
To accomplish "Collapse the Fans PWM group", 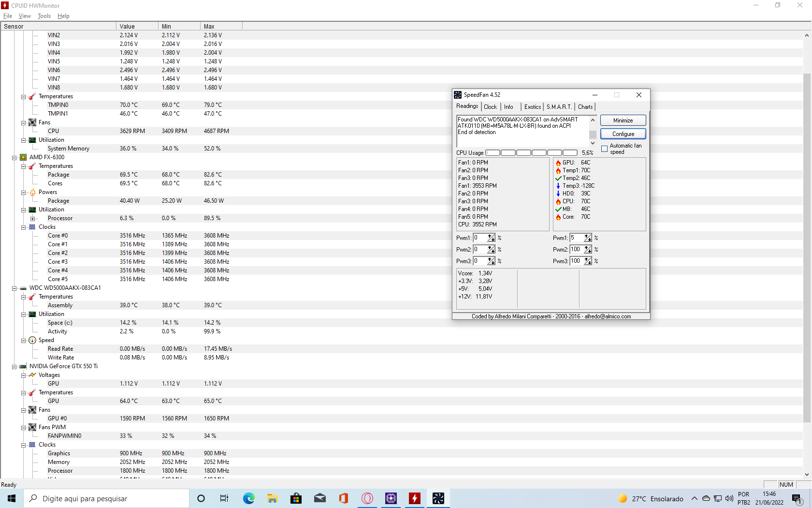I will 23,427.
